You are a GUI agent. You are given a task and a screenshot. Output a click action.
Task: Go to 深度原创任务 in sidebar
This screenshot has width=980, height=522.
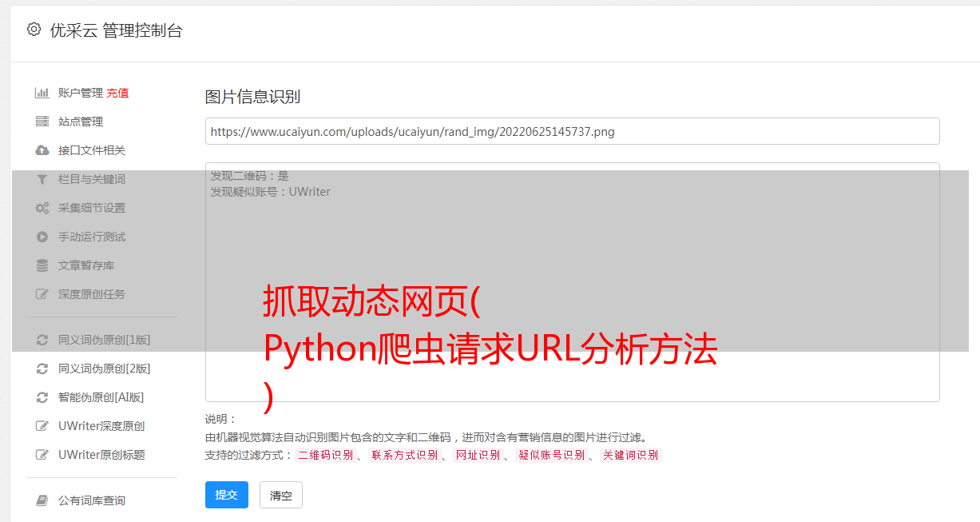[x=92, y=294]
